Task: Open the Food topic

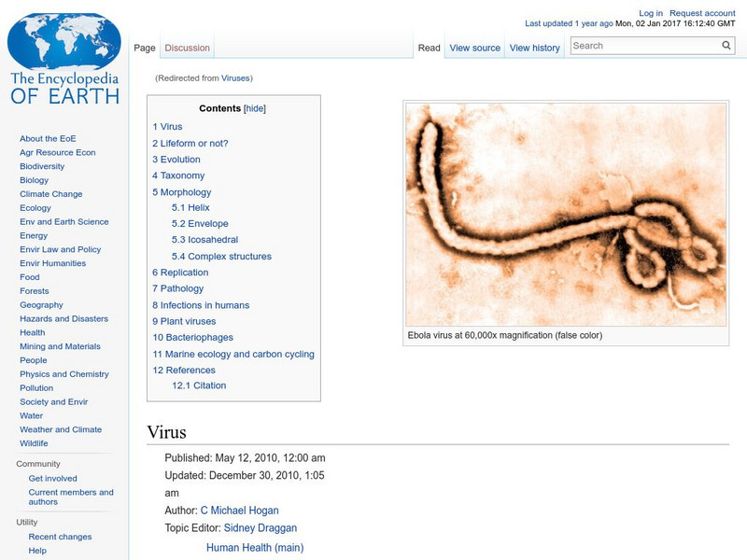Action: coord(30,276)
